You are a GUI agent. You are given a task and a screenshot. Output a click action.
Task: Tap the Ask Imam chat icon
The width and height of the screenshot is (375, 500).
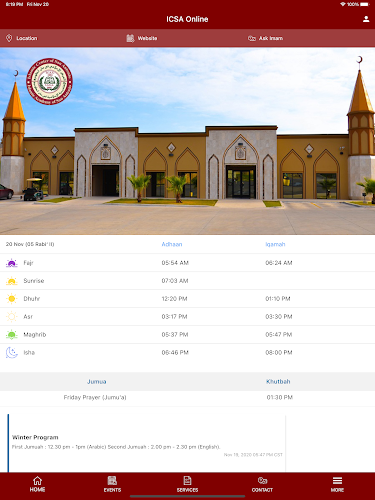252,38
